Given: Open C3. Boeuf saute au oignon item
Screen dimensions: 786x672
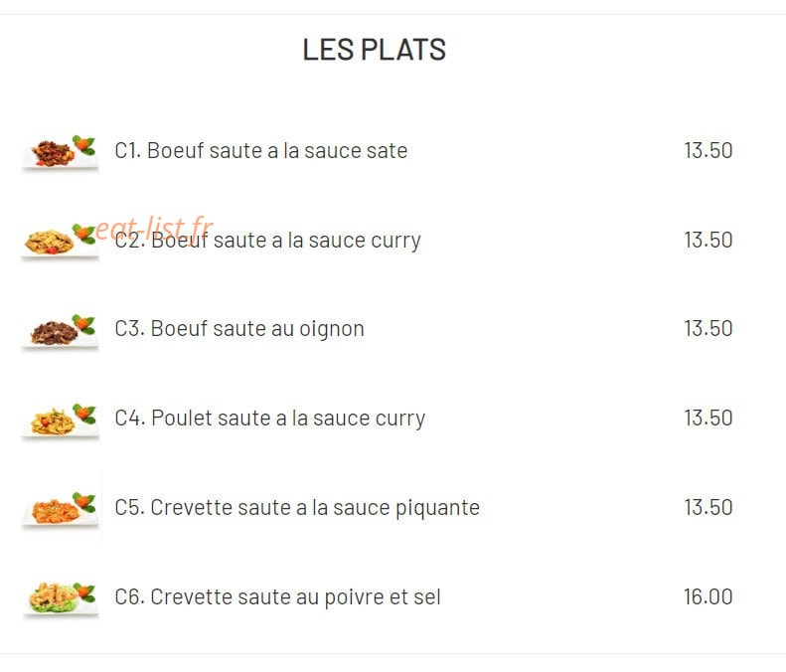Looking at the screenshot, I should (x=239, y=329).
